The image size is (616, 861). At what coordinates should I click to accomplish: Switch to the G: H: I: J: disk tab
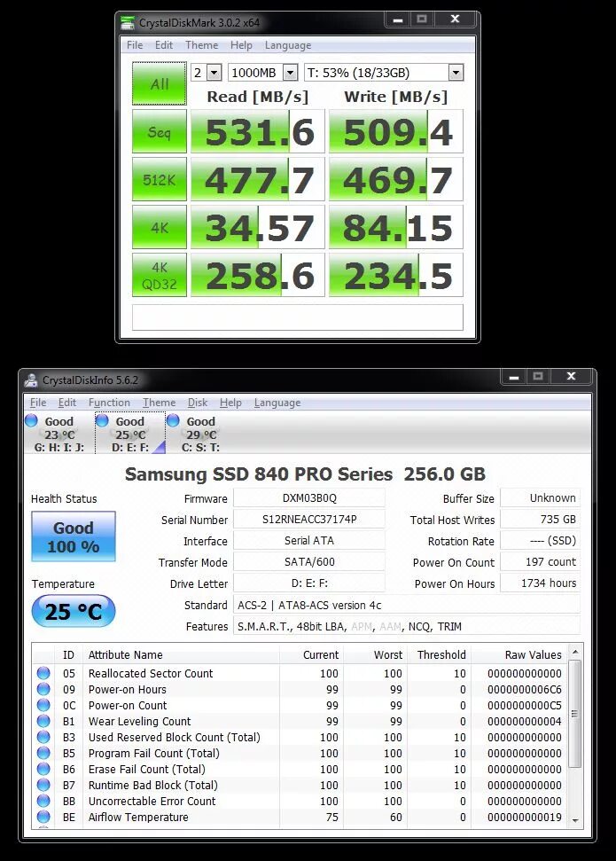pos(58,434)
